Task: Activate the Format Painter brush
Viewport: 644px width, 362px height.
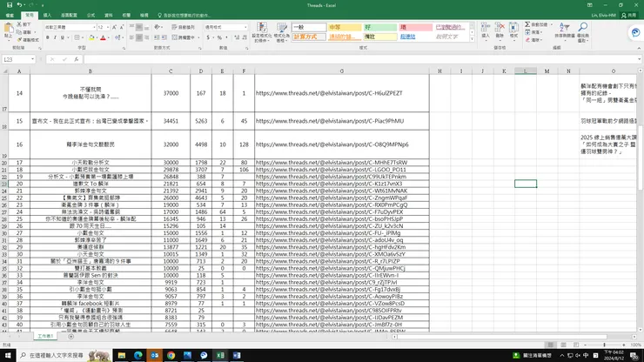Action: 28,40
